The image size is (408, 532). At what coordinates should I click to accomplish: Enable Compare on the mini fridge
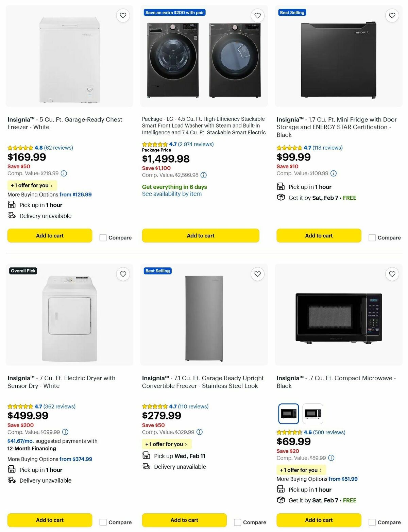point(372,237)
